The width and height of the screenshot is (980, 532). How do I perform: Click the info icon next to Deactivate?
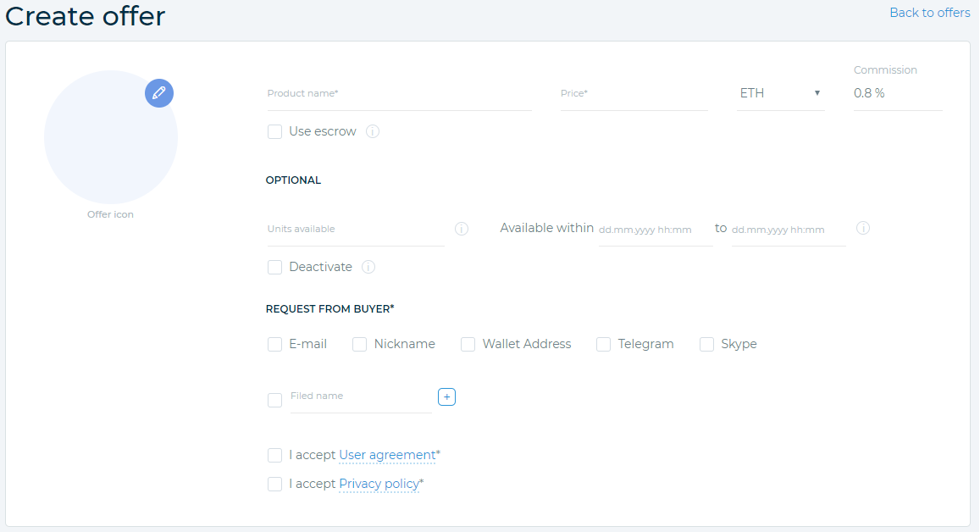tap(368, 267)
